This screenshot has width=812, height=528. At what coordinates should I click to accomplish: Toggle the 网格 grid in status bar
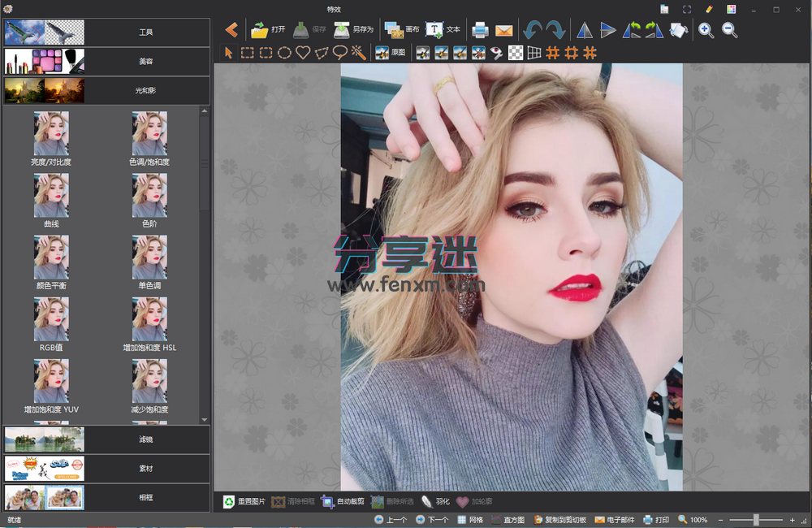tap(470, 519)
